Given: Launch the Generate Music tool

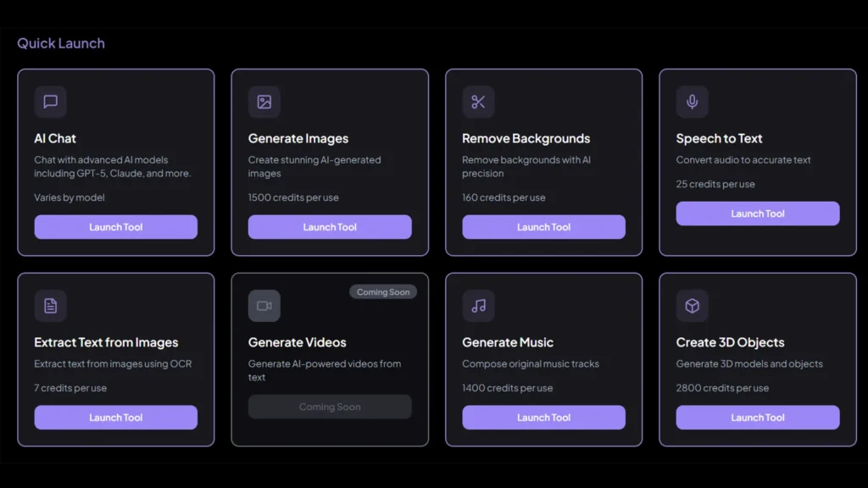Looking at the screenshot, I should click(x=543, y=417).
